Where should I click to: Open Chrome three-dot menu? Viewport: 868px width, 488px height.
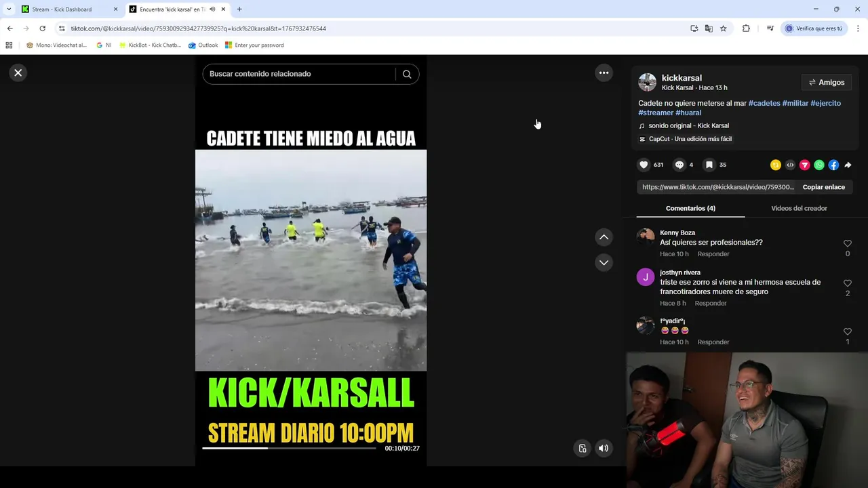859,28
